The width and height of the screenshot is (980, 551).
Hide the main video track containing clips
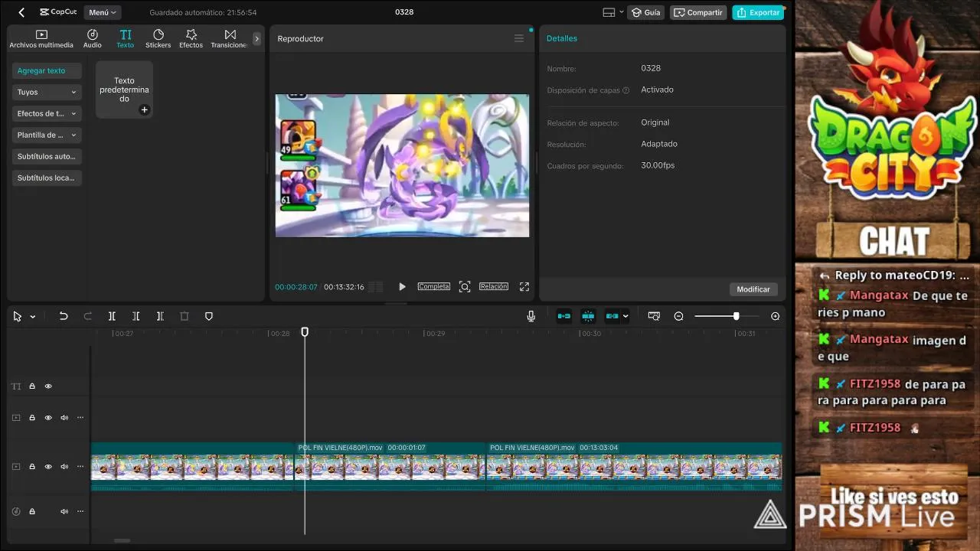coord(48,467)
